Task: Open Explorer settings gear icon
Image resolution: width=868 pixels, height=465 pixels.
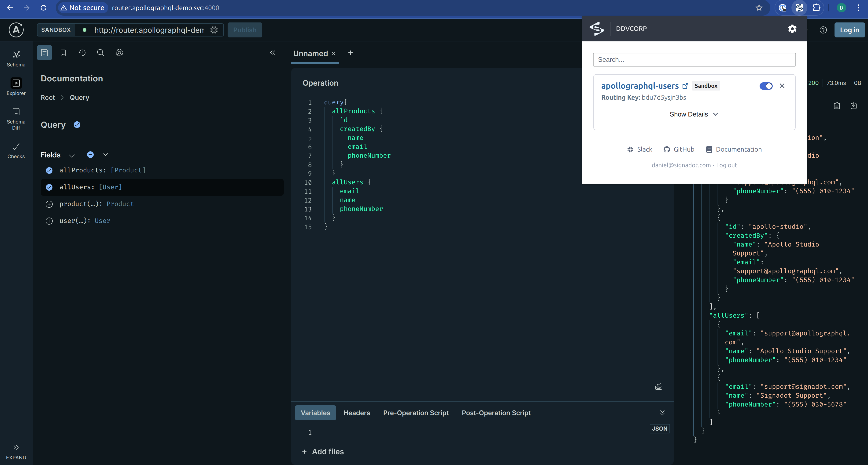Action: (x=119, y=53)
